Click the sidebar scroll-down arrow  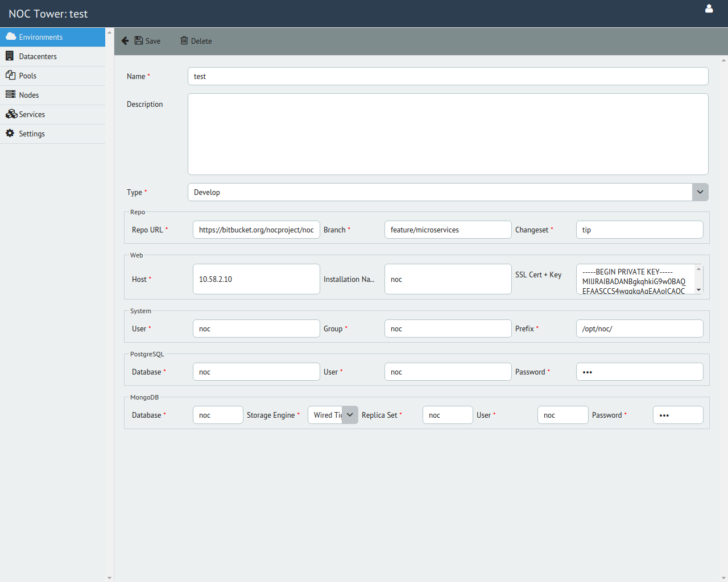[109, 578]
